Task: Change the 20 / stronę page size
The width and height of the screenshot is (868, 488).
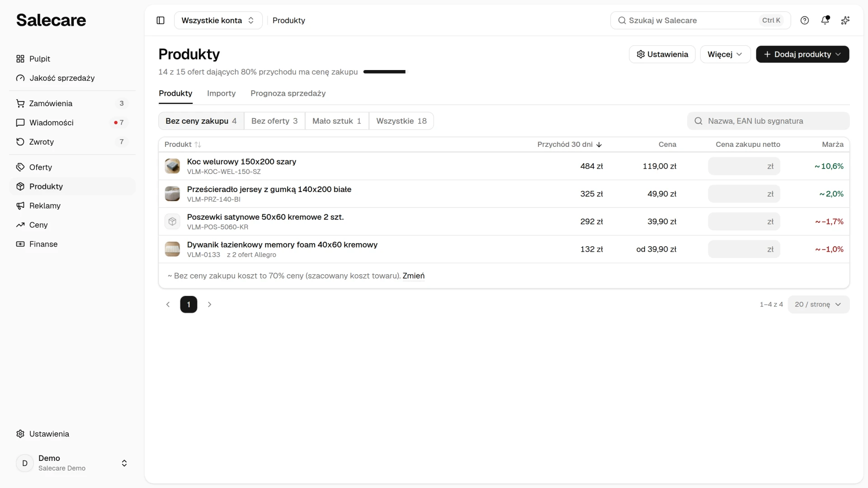Action: (818, 305)
